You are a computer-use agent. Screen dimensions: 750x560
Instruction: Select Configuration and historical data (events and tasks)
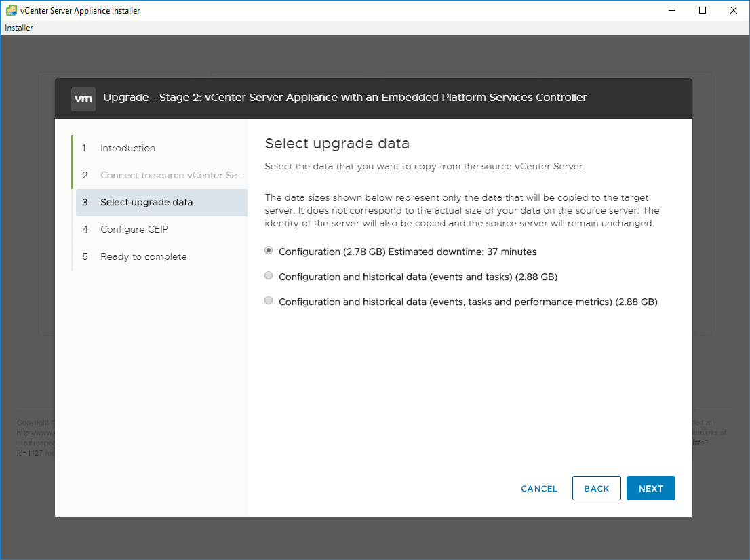[x=269, y=275]
